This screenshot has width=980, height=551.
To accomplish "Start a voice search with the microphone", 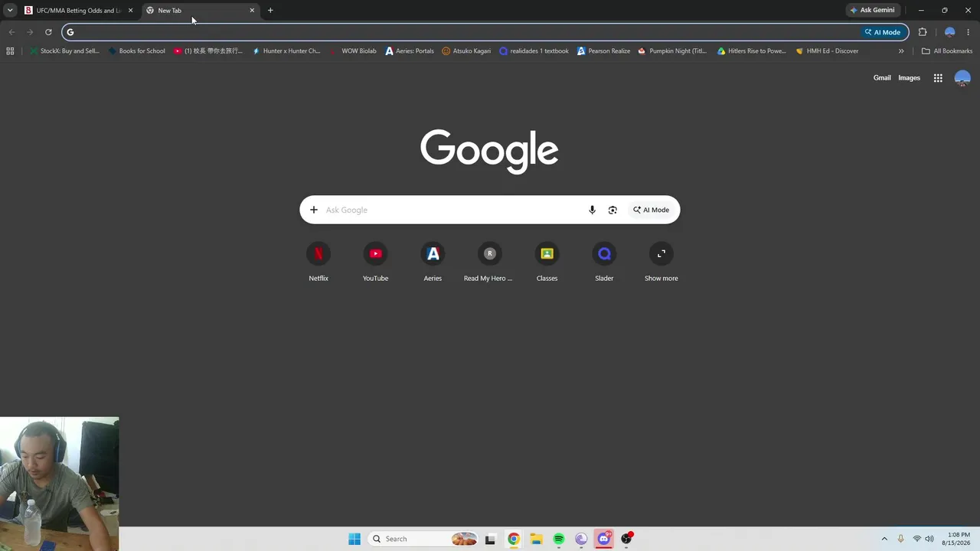I will [592, 210].
